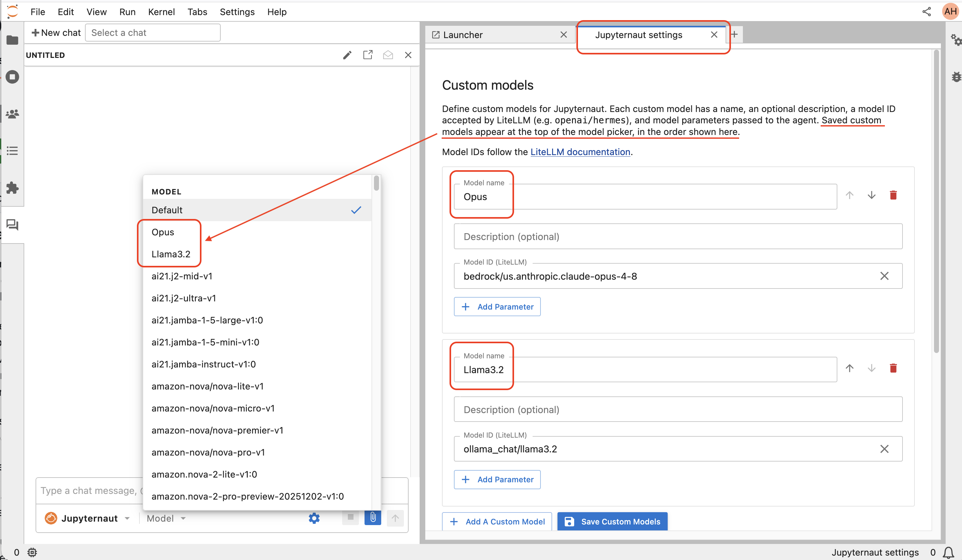Click the rename chat pencil icon
This screenshot has height=560, width=962.
(x=347, y=55)
